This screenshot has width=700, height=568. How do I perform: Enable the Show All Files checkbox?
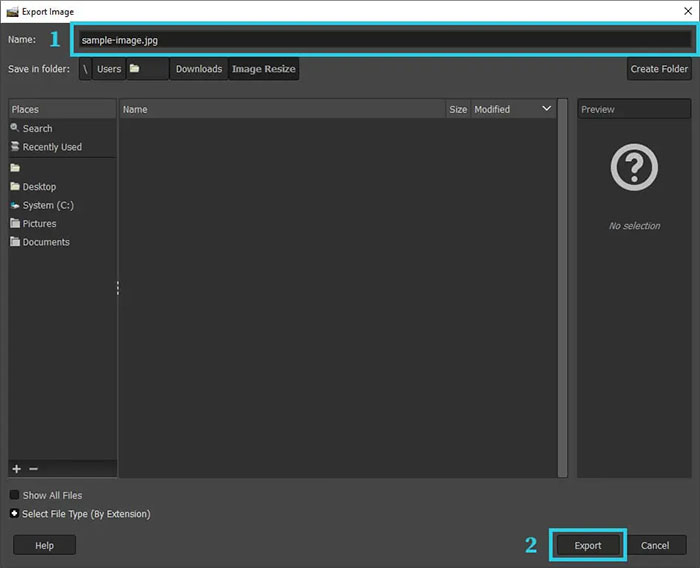tap(14, 495)
